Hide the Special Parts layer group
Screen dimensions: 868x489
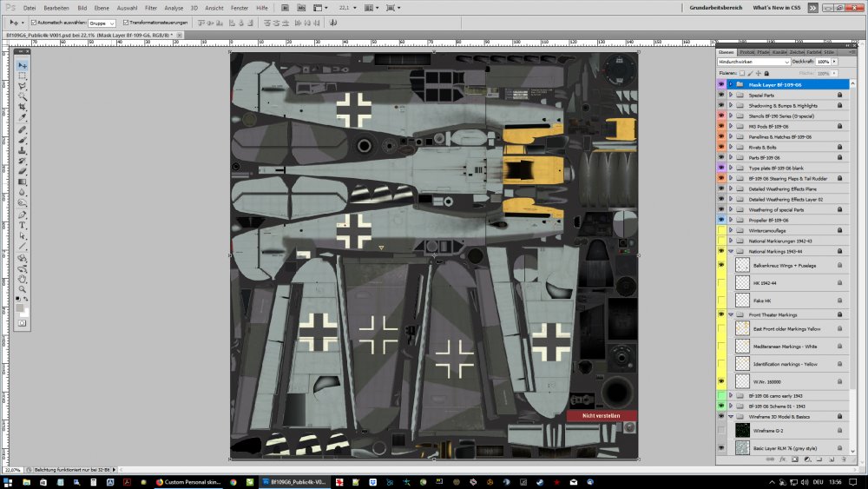pos(721,95)
